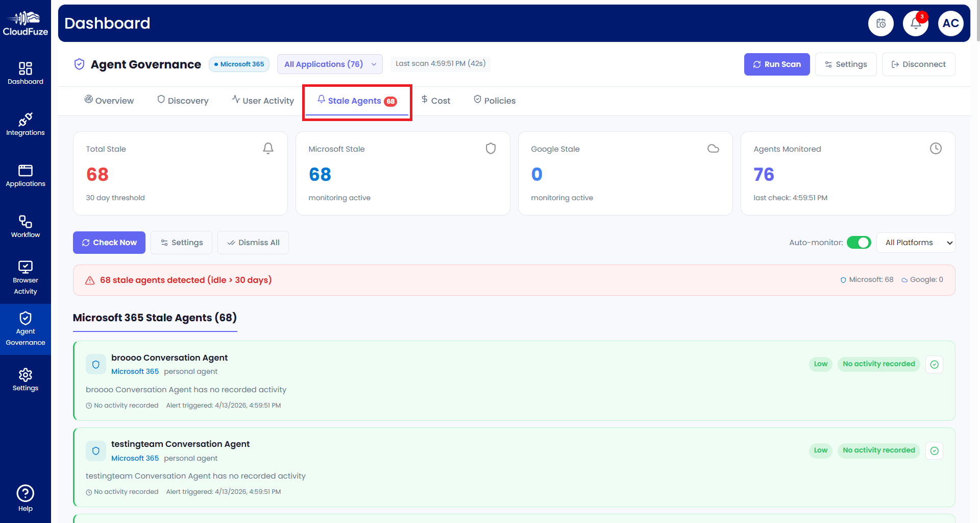Open Settings beside Check Now

coord(181,243)
